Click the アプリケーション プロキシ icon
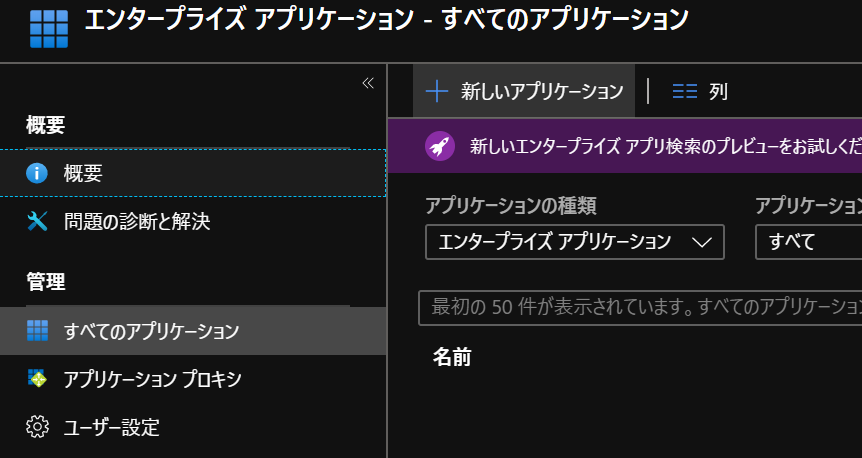The height and width of the screenshot is (458, 862). tap(37, 379)
